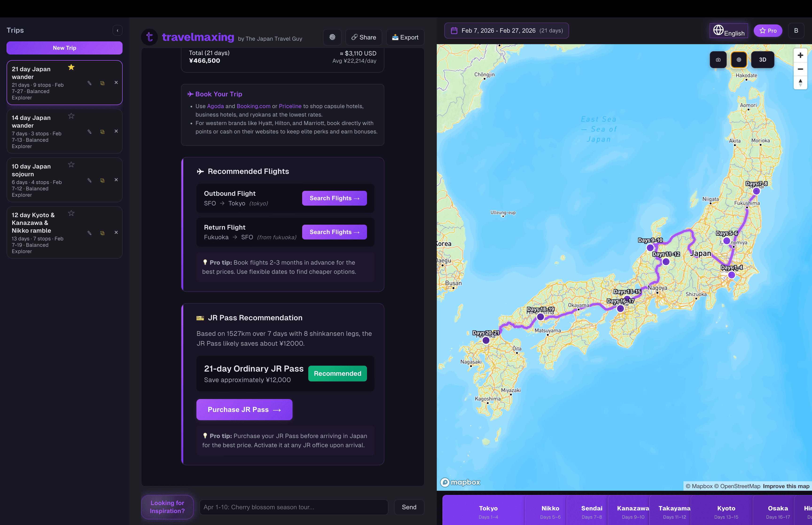This screenshot has width=812, height=525.
Task: Open settings via the gear icon
Action: click(x=332, y=37)
